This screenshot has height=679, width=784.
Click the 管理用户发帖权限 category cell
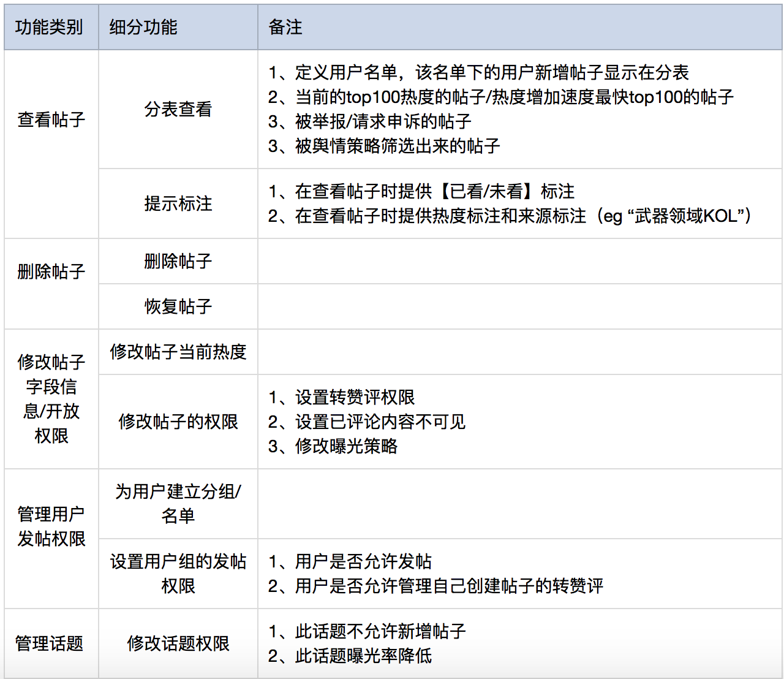(51, 526)
